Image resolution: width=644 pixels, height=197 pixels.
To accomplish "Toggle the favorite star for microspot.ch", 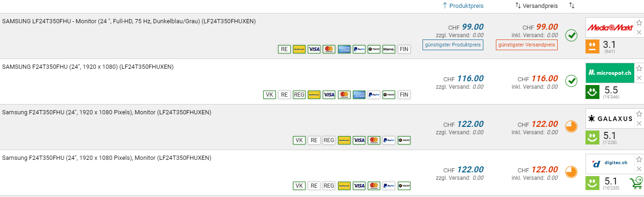I will coord(639,68).
